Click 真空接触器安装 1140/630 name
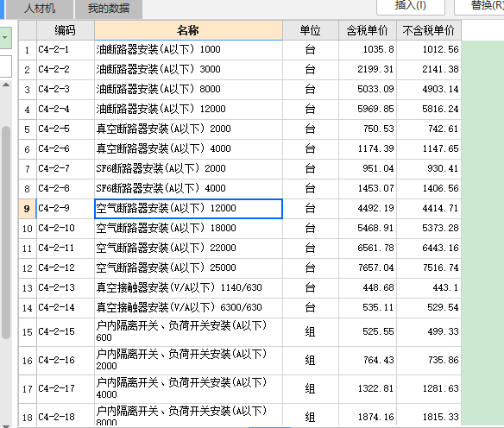Screen dimensions: 504x428 (188, 288)
